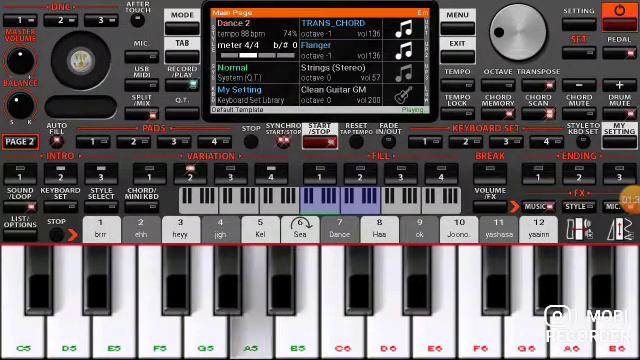Select My Setting Keyboard Set Library entry
This screenshot has width=640, height=360.
click(x=258, y=95)
